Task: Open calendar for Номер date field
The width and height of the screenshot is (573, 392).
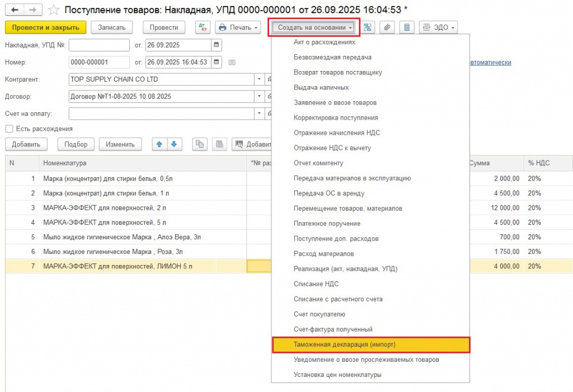Action: point(217,62)
